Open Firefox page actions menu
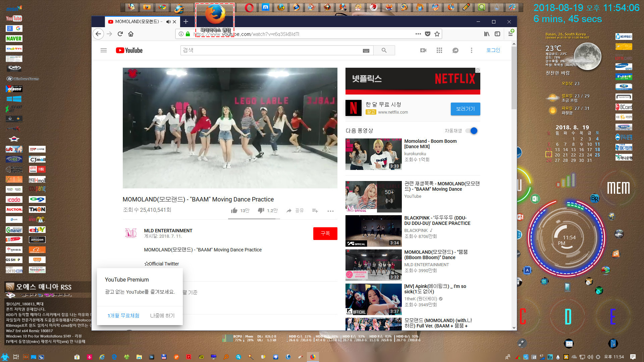 point(418,34)
